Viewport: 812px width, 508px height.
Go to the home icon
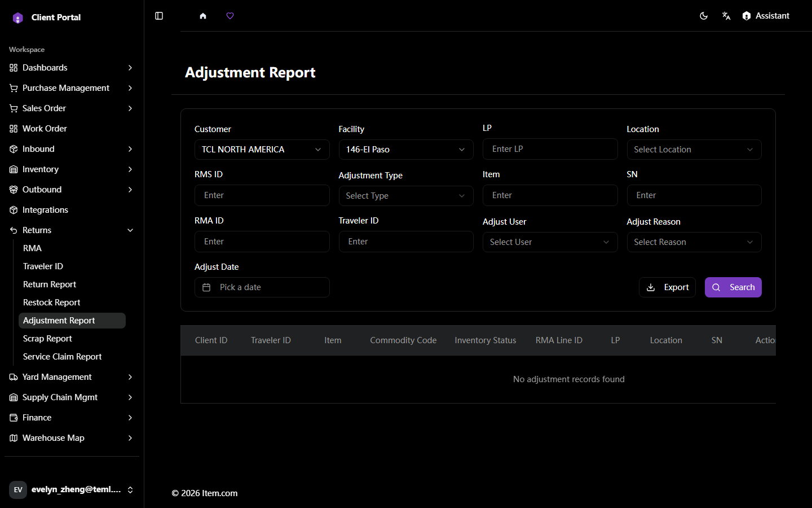click(203, 16)
